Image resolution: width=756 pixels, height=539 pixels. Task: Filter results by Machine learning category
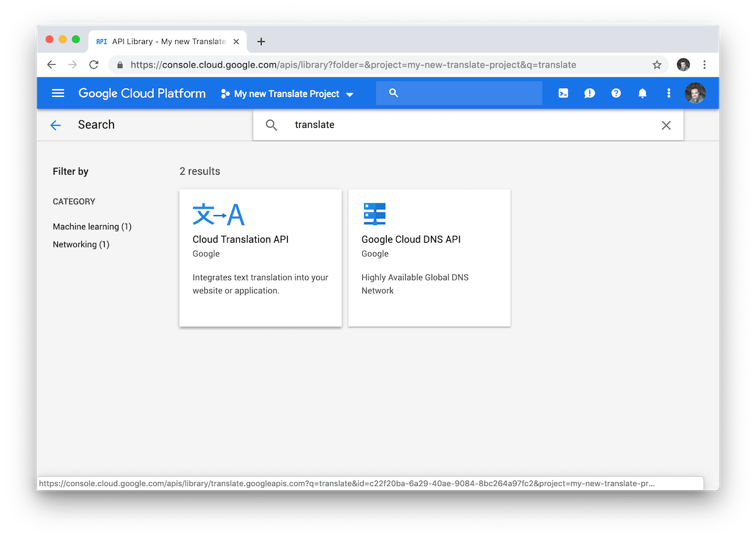point(92,226)
